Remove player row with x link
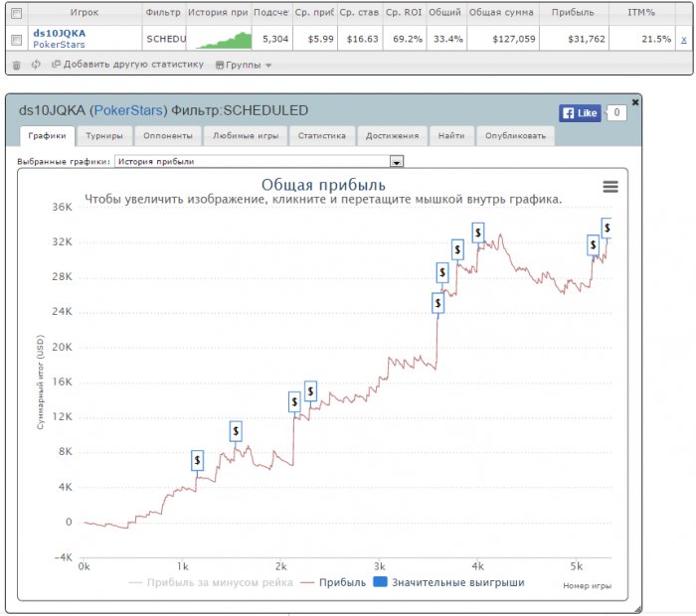The height and width of the screenshot is (616, 696). (x=684, y=40)
